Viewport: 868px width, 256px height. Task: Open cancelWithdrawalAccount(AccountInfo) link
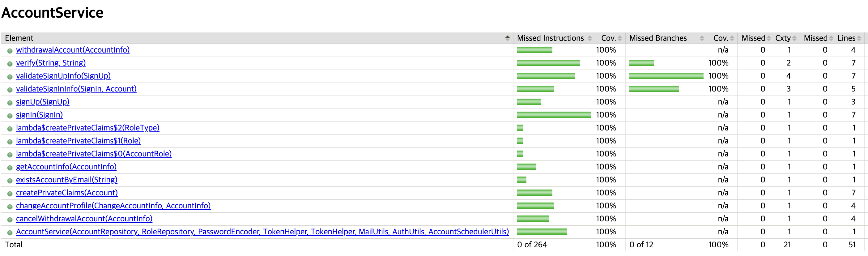point(84,219)
